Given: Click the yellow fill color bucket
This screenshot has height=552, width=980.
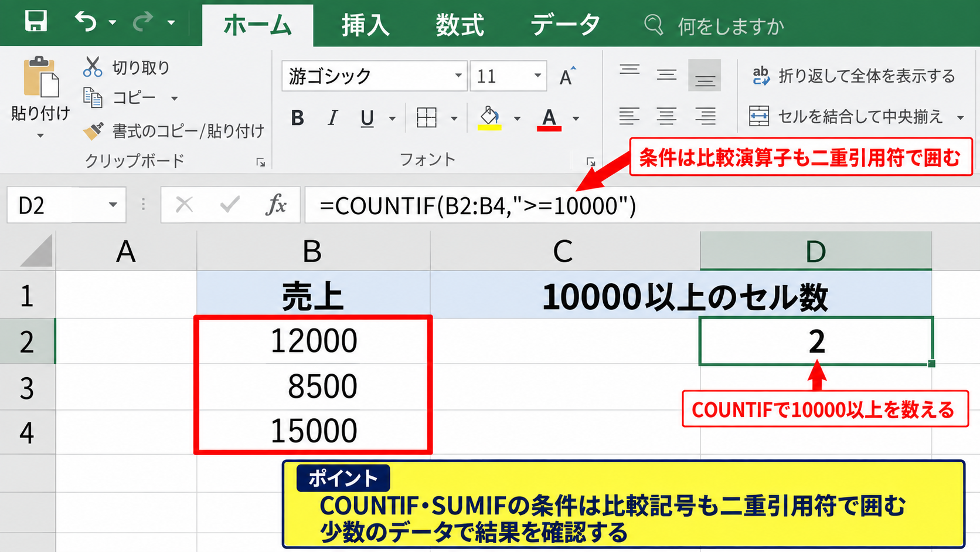Looking at the screenshot, I should click(489, 118).
